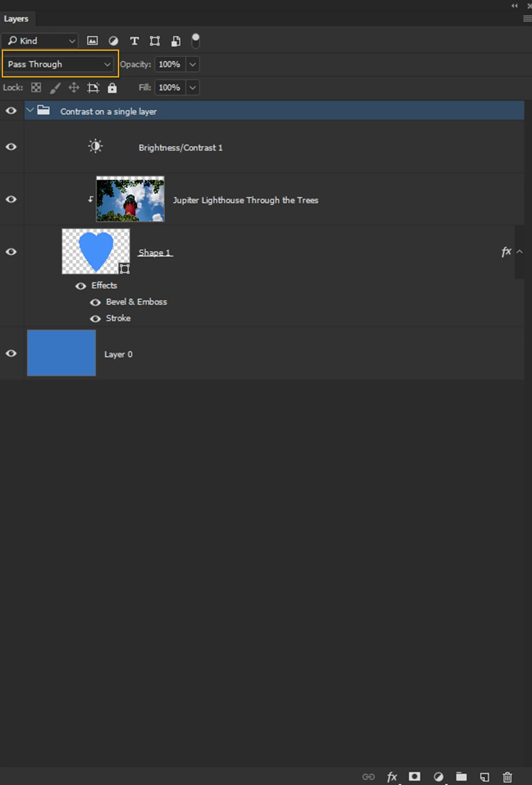
Task: Create a new group folder icon
Action: 461,776
